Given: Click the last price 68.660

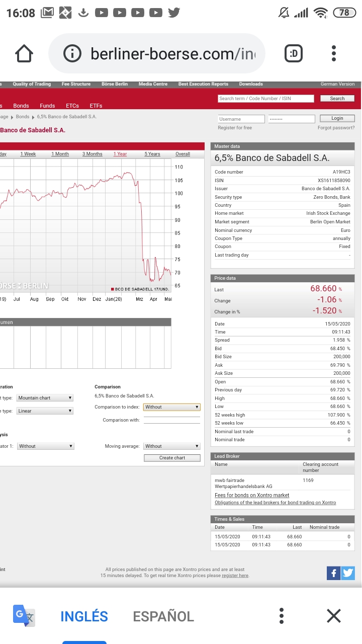Looking at the screenshot, I should 324,289.
